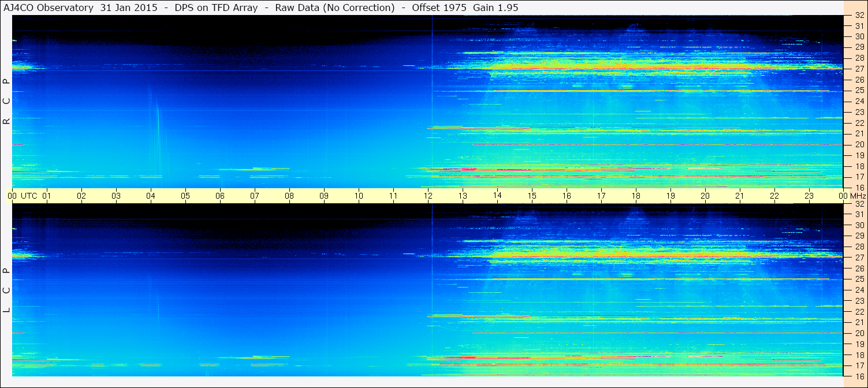Click the 32 MHz label on upper scale

(859, 16)
